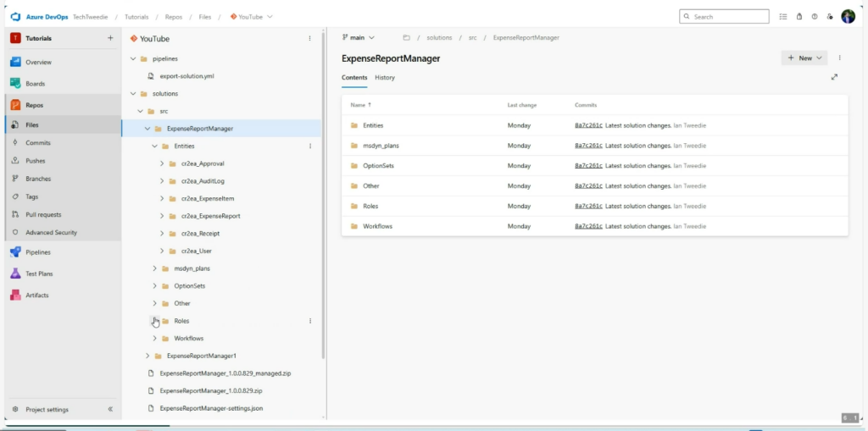Open export-solution.yml file in tree
868x431 pixels.
[186, 76]
